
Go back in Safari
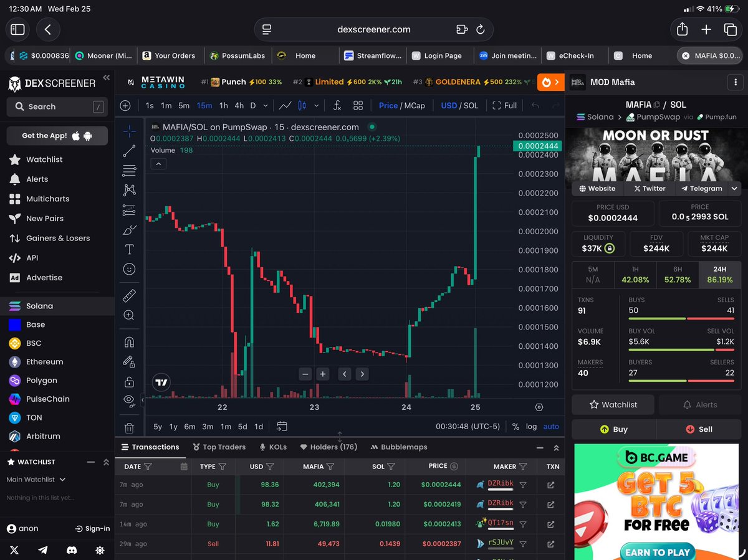click(x=48, y=29)
